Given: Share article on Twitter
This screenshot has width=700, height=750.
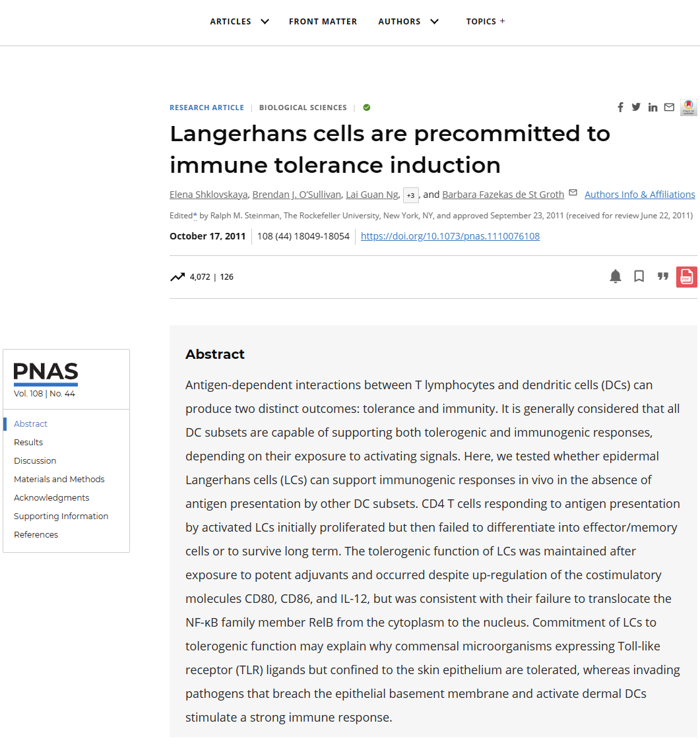Looking at the screenshot, I should (x=636, y=108).
